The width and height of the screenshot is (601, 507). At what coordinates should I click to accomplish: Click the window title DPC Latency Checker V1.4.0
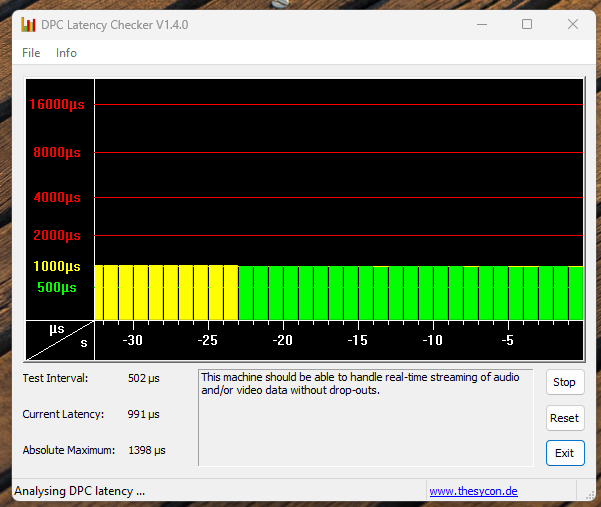(x=115, y=25)
